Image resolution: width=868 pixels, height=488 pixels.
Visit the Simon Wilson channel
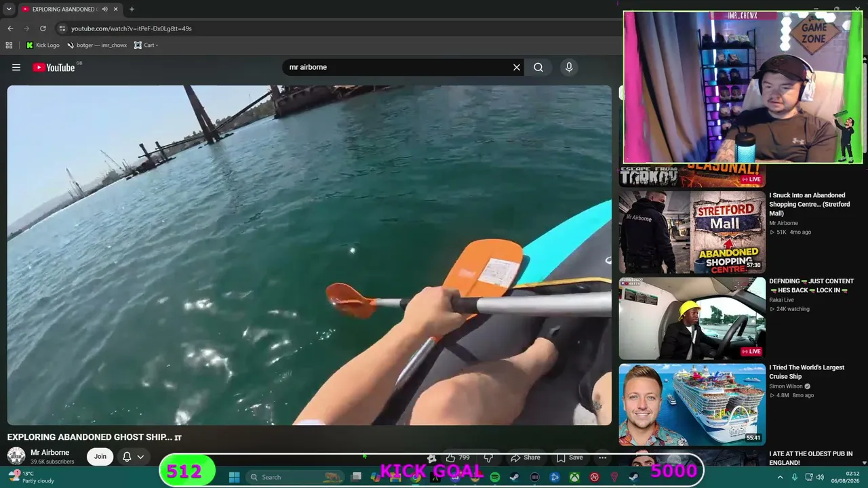point(786,386)
